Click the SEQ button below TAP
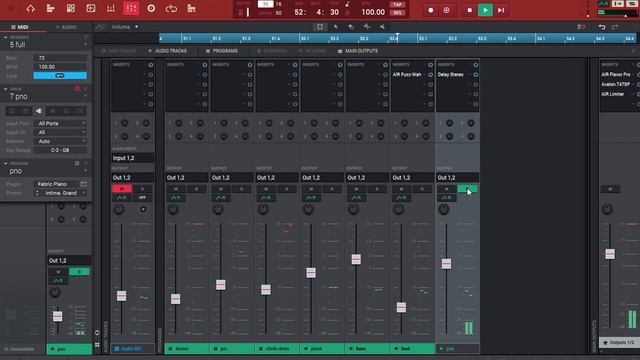 click(397, 13)
